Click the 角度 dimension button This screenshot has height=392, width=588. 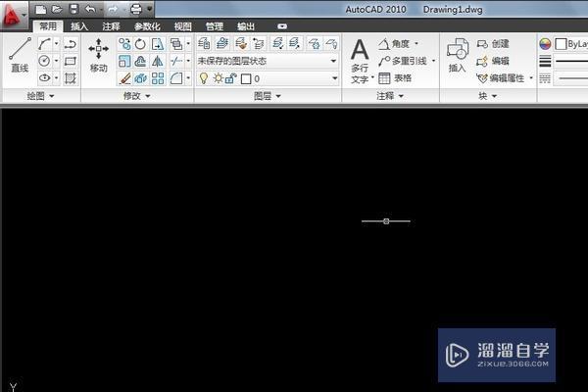394,44
